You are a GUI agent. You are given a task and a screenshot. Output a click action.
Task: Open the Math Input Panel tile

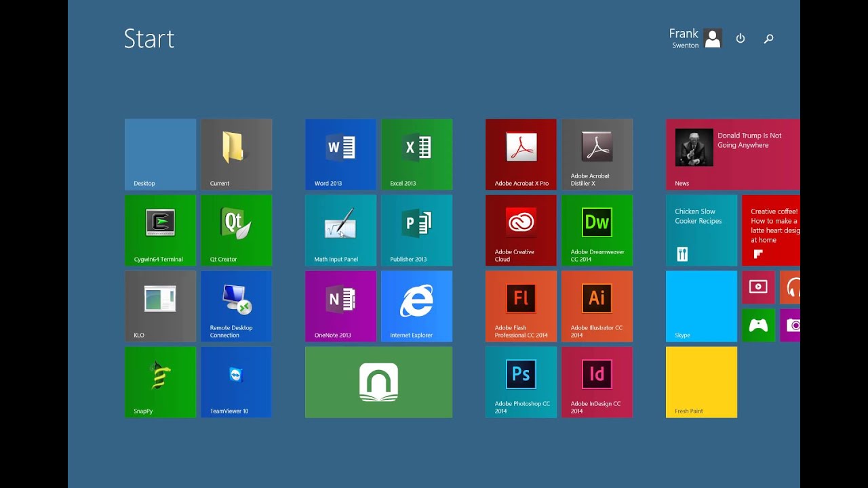pyautogui.click(x=340, y=230)
